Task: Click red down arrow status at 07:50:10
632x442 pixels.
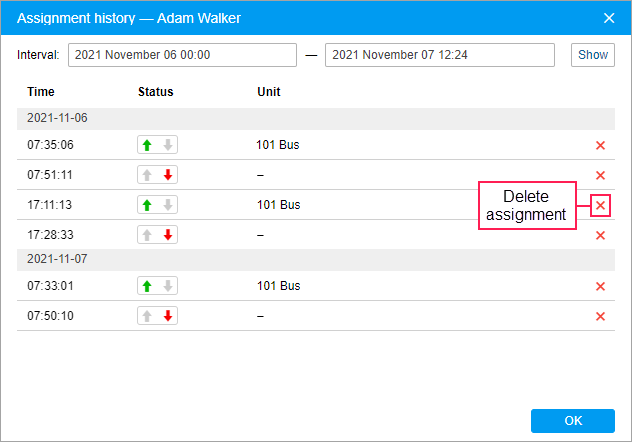Action: coord(168,316)
